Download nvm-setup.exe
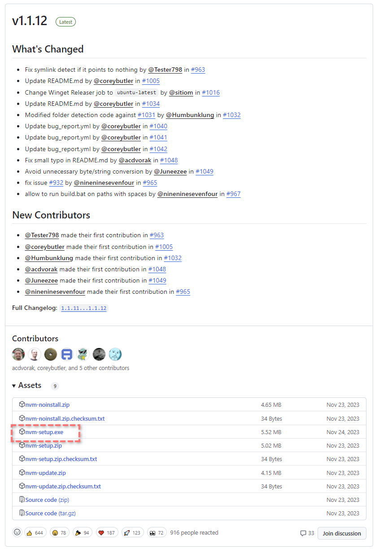 tap(44, 432)
